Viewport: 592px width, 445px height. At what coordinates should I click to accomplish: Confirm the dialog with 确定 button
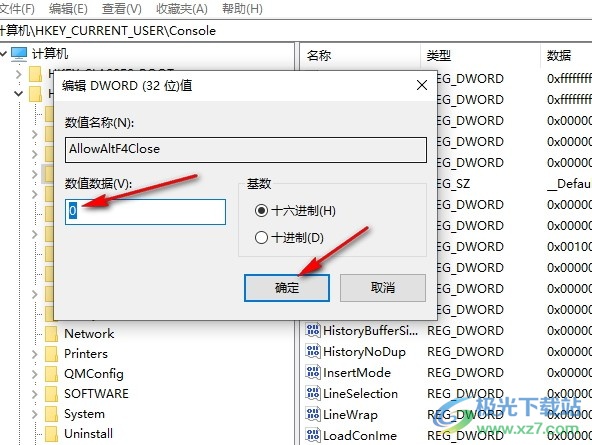(287, 288)
